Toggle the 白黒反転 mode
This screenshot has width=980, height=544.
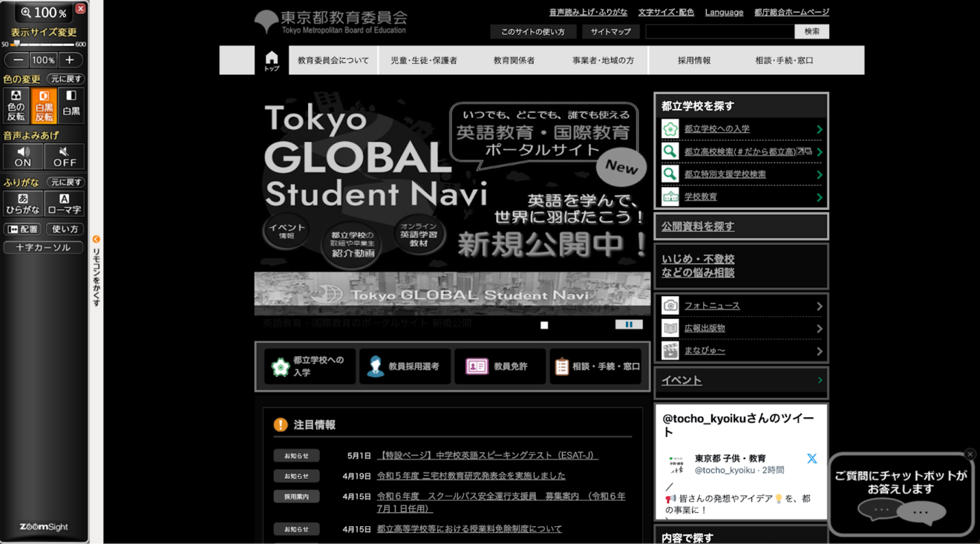click(44, 105)
